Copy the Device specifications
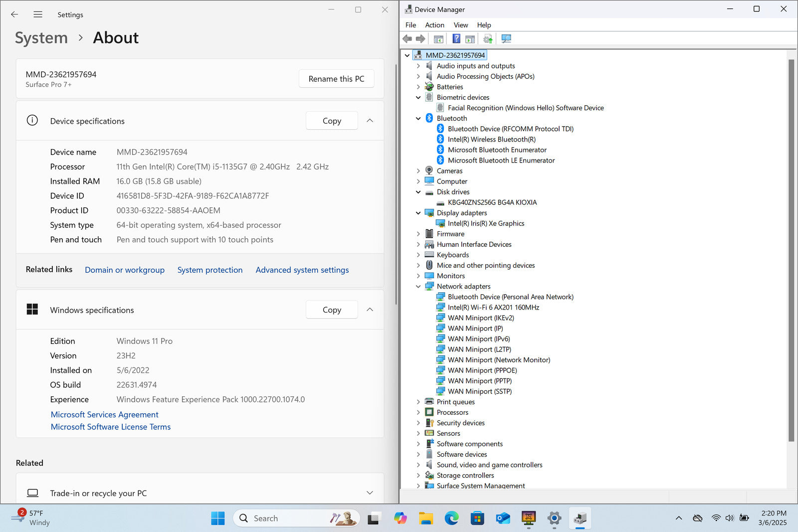 pos(332,121)
